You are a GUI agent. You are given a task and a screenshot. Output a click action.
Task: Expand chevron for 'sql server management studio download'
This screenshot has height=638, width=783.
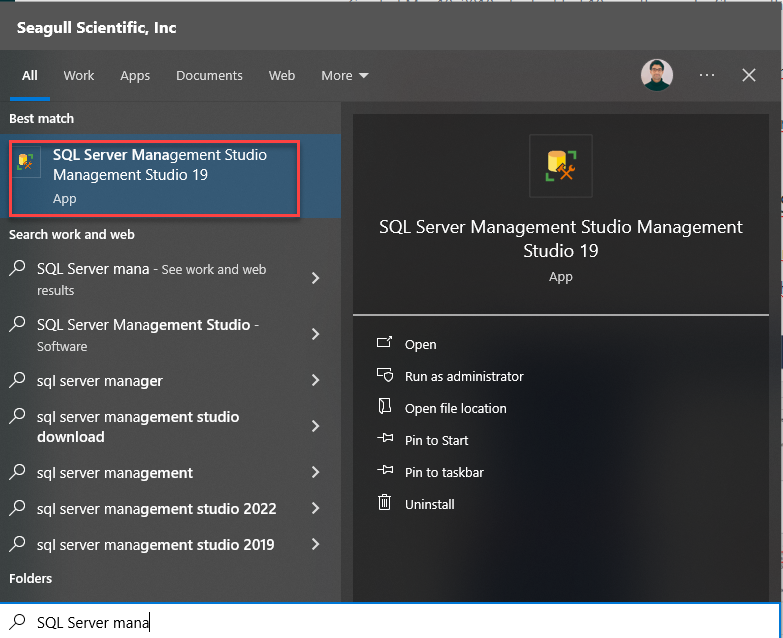pyautogui.click(x=316, y=426)
